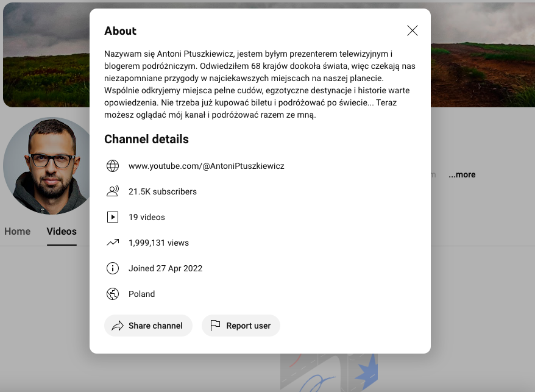Click the '21.5K subscribers' text
This screenshot has width=535, height=392.
(163, 191)
